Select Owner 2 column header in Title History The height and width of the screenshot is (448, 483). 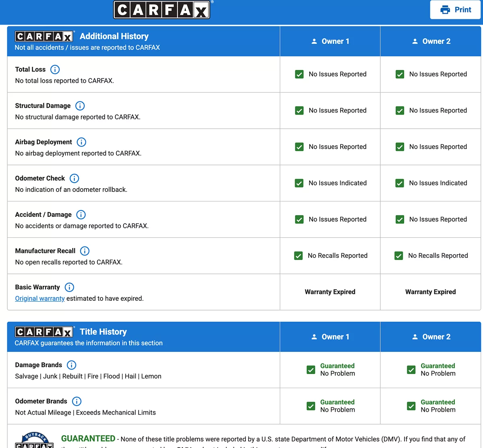431,337
